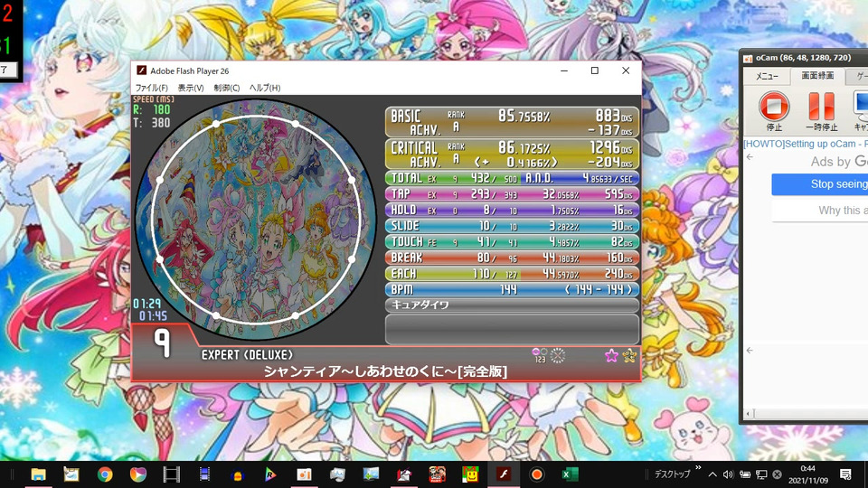
Task: Click EXPERT (DELUXE) difficulty label
Action: tap(247, 355)
